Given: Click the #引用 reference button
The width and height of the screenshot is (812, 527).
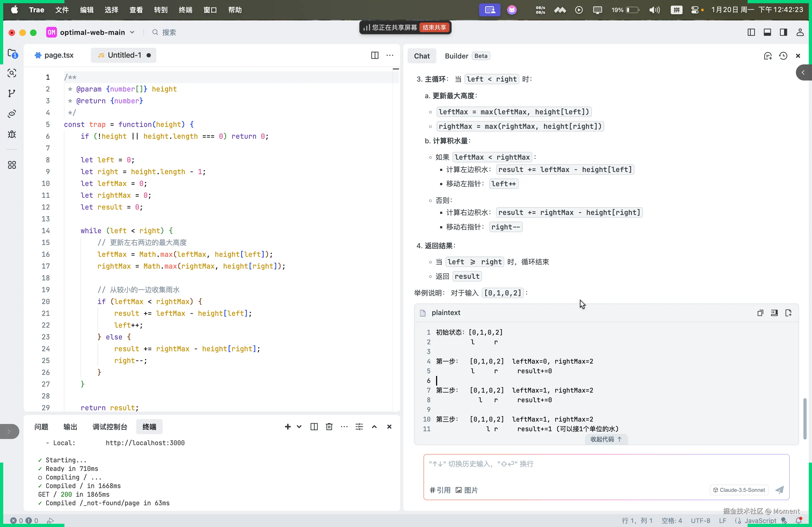Looking at the screenshot, I should 440,490.
